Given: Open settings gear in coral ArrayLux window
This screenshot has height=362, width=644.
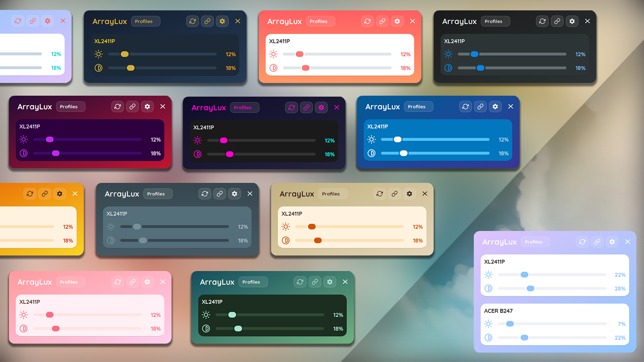Looking at the screenshot, I should (x=397, y=21).
